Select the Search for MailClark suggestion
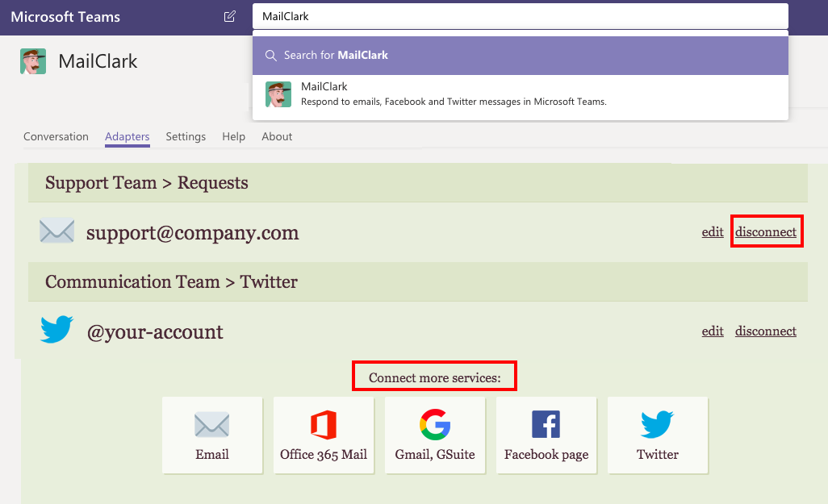Image resolution: width=828 pixels, height=504 pixels. (521, 56)
